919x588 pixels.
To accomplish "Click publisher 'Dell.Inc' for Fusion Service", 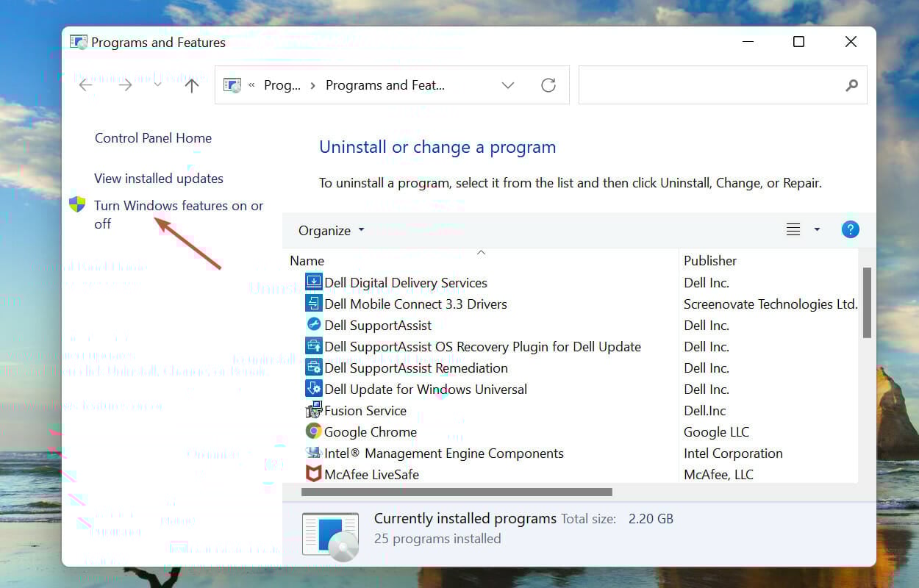I will [706, 411].
